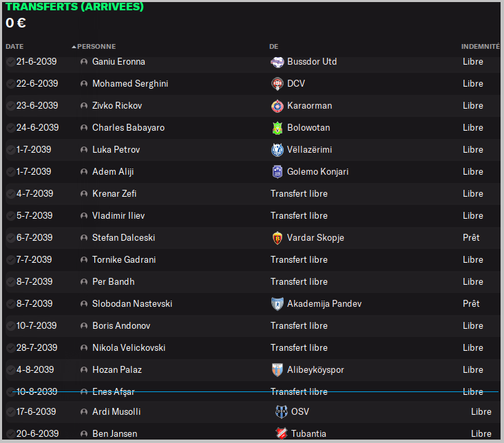The image size is (504, 443).
Task: Open Charles Babayaro's player profile
Action: (x=128, y=128)
